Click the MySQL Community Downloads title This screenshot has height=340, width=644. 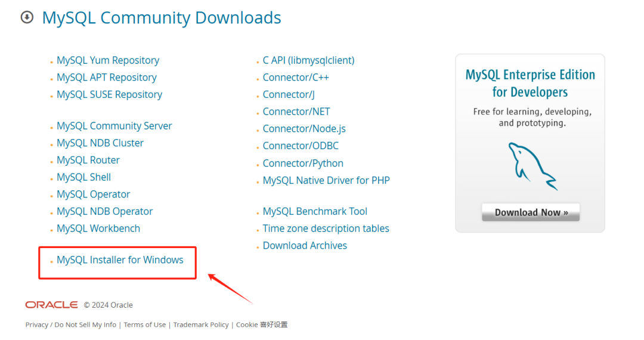pyautogui.click(x=162, y=18)
